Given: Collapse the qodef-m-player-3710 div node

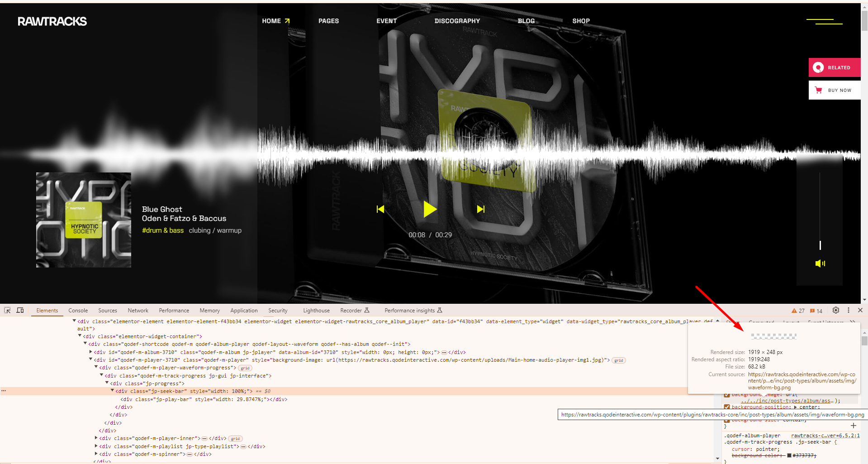Looking at the screenshot, I should [x=90, y=359].
